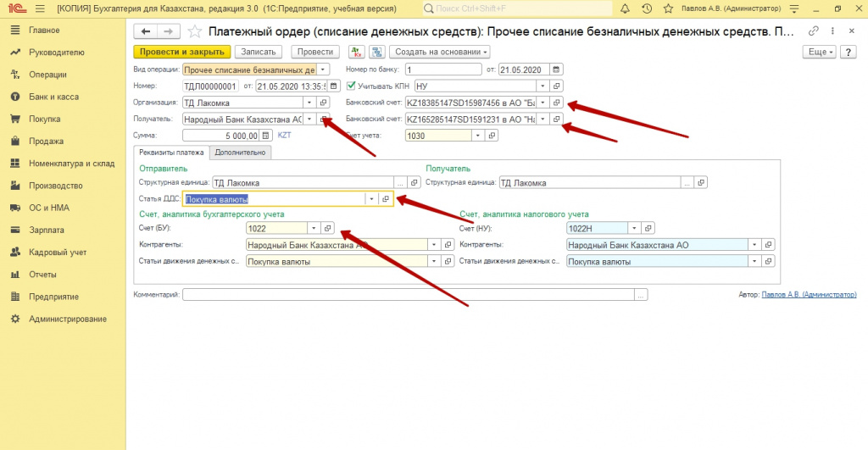Open НУ field record icon
868x450 pixels.
557,86
